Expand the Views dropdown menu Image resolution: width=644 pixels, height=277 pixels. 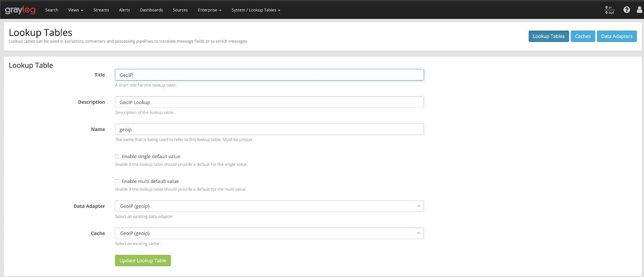click(74, 9)
